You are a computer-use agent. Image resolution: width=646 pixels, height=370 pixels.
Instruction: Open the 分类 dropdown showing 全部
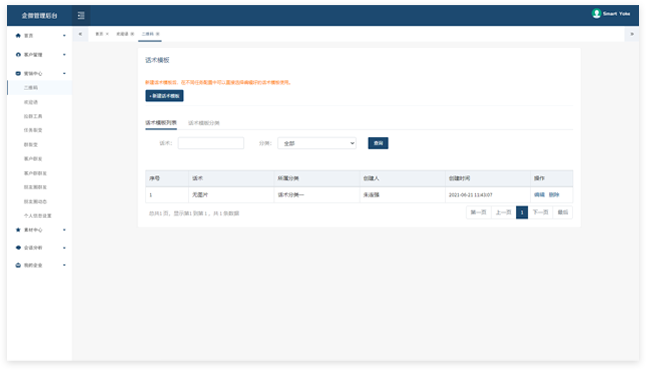tap(317, 143)
